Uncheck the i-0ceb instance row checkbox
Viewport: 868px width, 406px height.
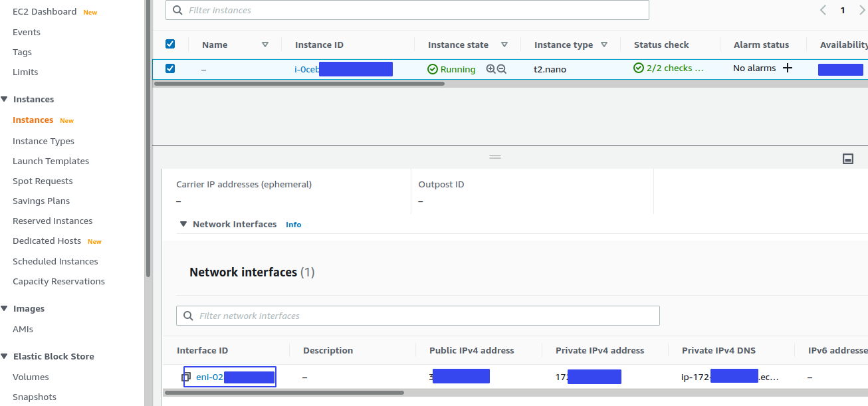click(170, 68)
